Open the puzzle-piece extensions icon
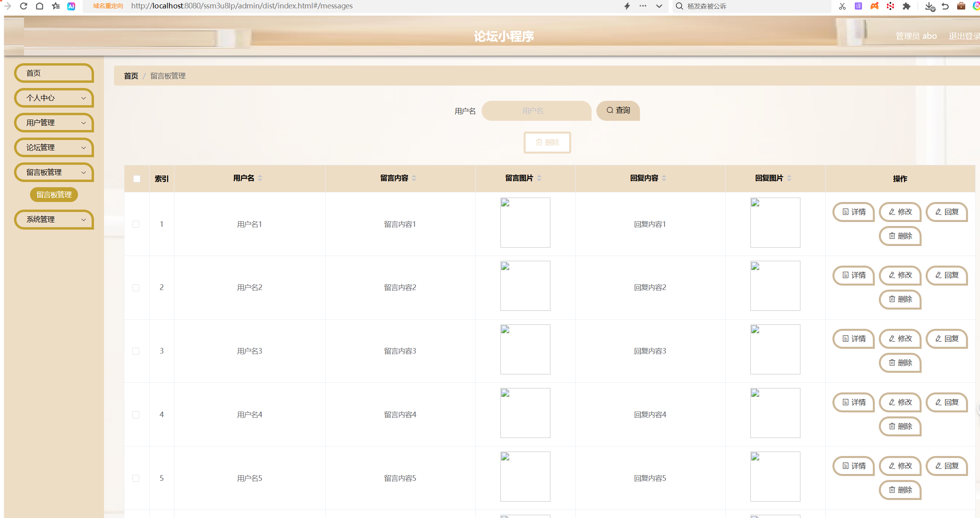The width and height of the screenshot is (980, 518). point(906,6)
